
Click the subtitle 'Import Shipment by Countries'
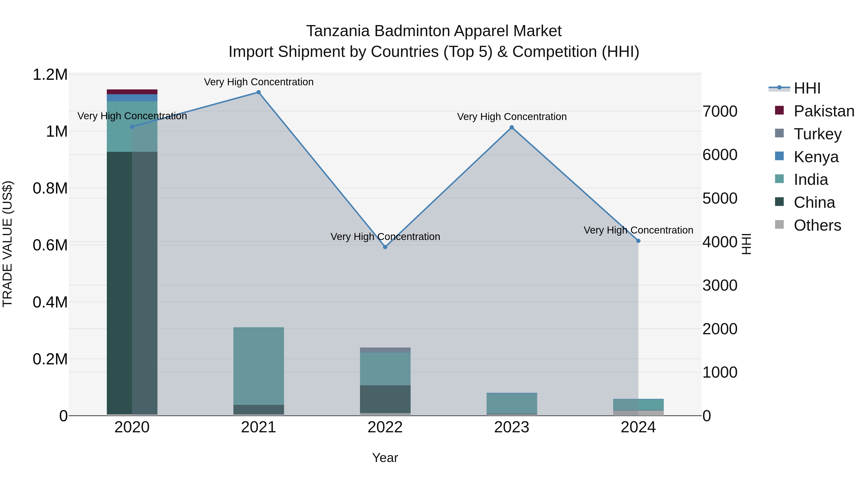pyautogui.click(x=334, y=52)
